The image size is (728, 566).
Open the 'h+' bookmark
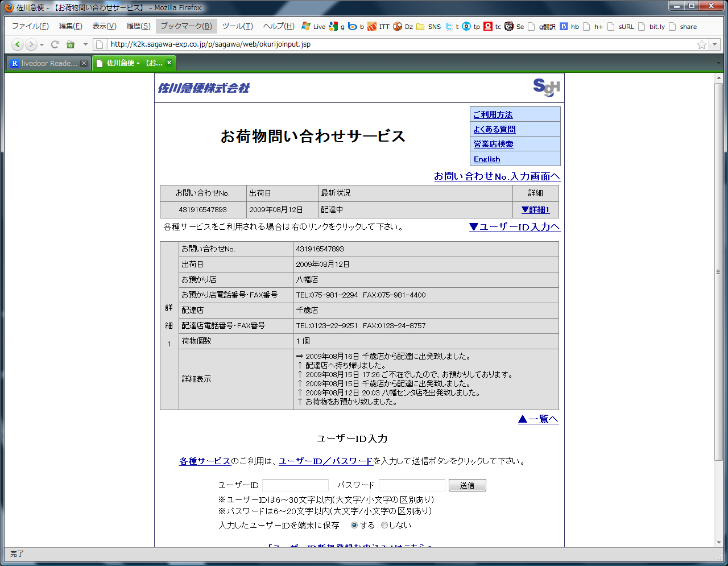593,26
